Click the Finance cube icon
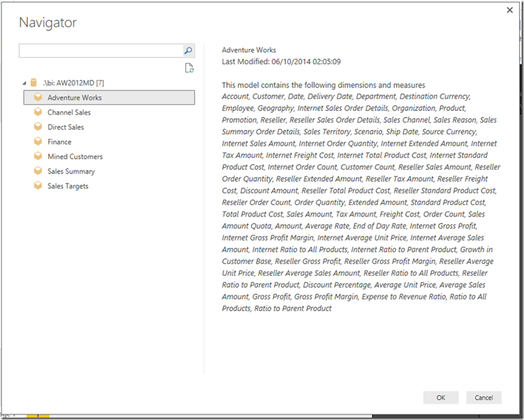The width and height of the screenshot is (524, 420). [x=38, y=141]
